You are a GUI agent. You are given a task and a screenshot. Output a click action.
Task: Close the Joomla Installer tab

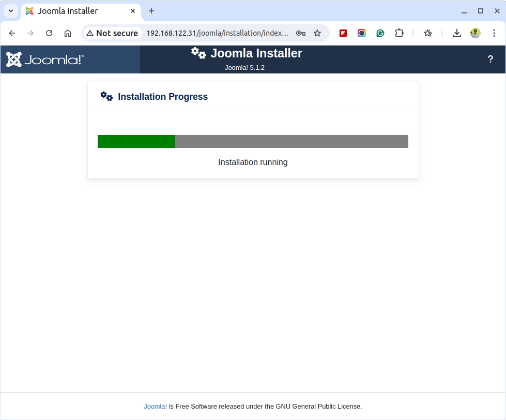point(133,11)
